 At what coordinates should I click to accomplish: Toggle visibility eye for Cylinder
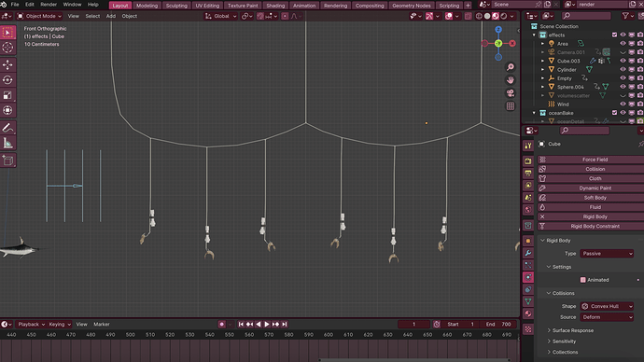[623, 69]
